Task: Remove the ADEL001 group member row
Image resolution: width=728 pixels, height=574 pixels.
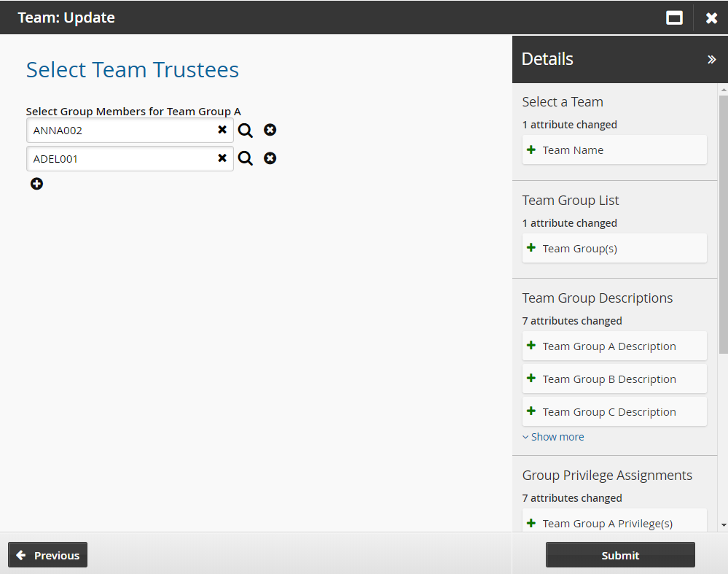Action: [270, 158]
